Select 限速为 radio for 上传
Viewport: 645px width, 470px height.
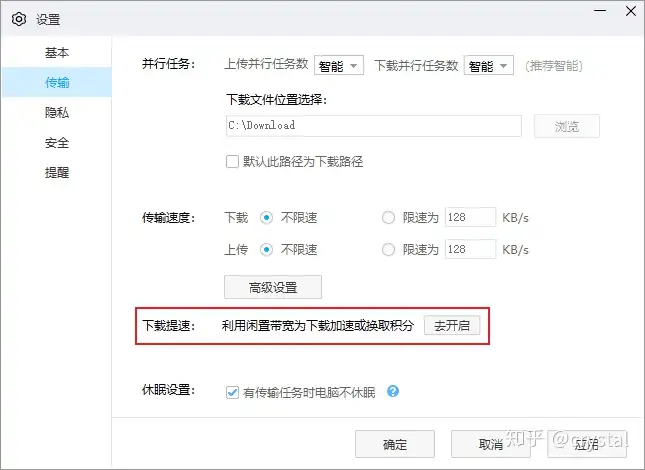[x=388, y=250]
